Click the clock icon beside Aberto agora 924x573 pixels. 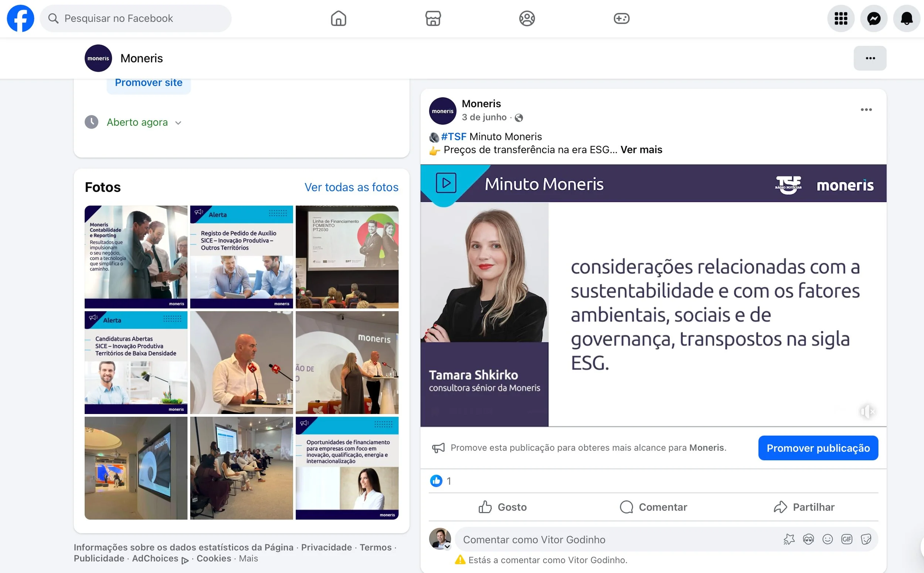coord(91,122)
